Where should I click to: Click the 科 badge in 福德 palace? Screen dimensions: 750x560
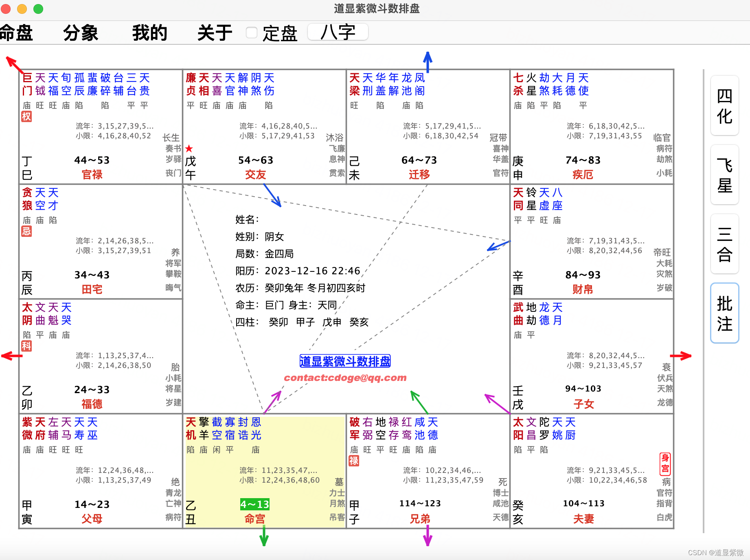26,346
